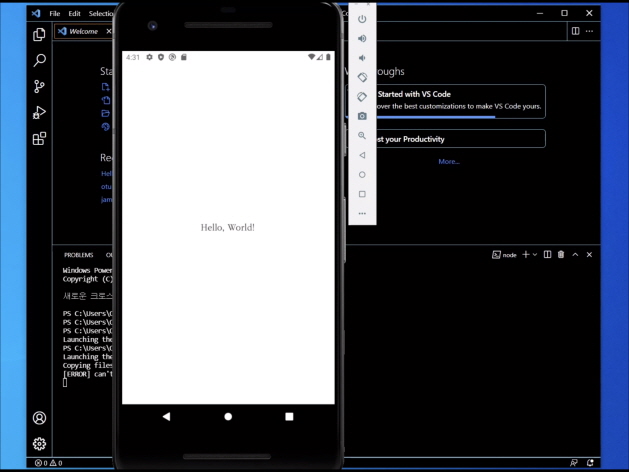Click the status bar notifications bell
629x472 pixels.
pos(590,463)
